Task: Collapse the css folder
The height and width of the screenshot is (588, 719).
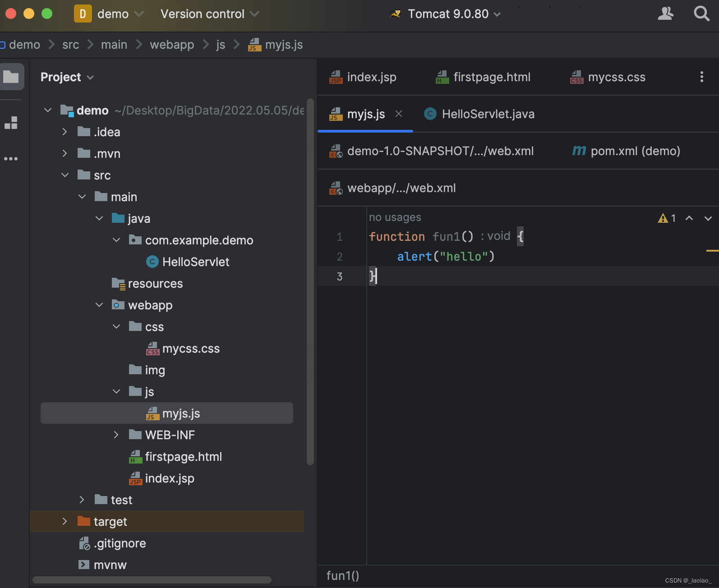Action: pos(116,326)
